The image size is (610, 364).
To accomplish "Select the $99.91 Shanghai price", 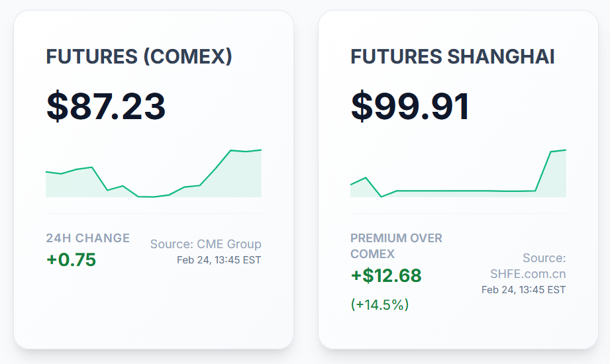I will coord(411,106).
